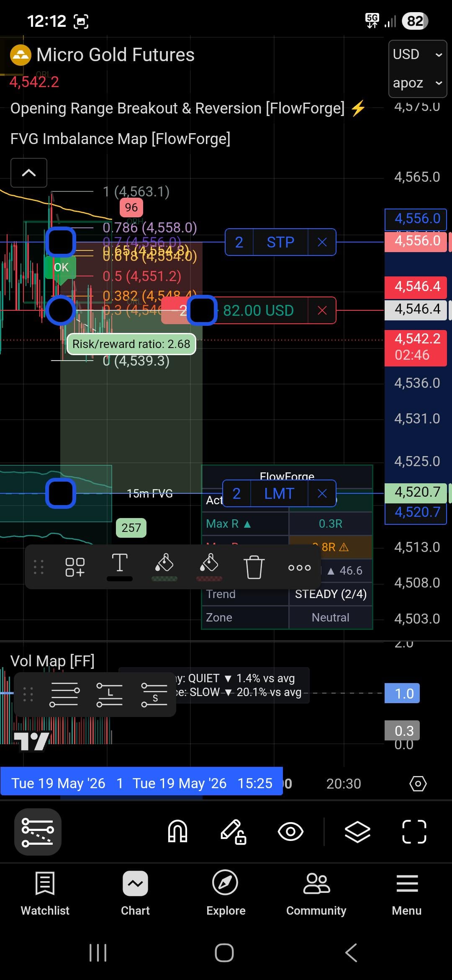Tap the Tue 19 May '26 15:25 date label

[x=203, y=783]
